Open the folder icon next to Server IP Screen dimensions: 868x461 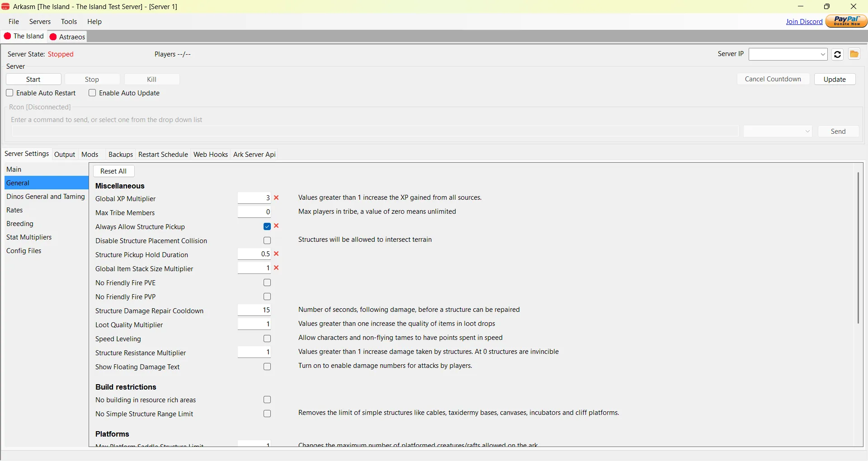(x=854, y=54)
